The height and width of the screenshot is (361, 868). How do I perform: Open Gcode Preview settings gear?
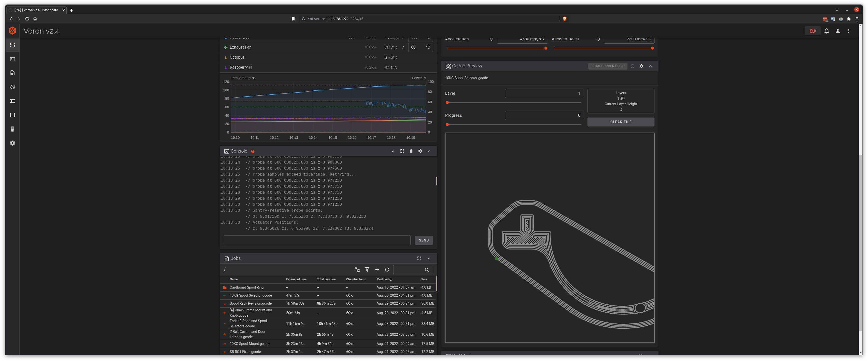click(641, 66)
